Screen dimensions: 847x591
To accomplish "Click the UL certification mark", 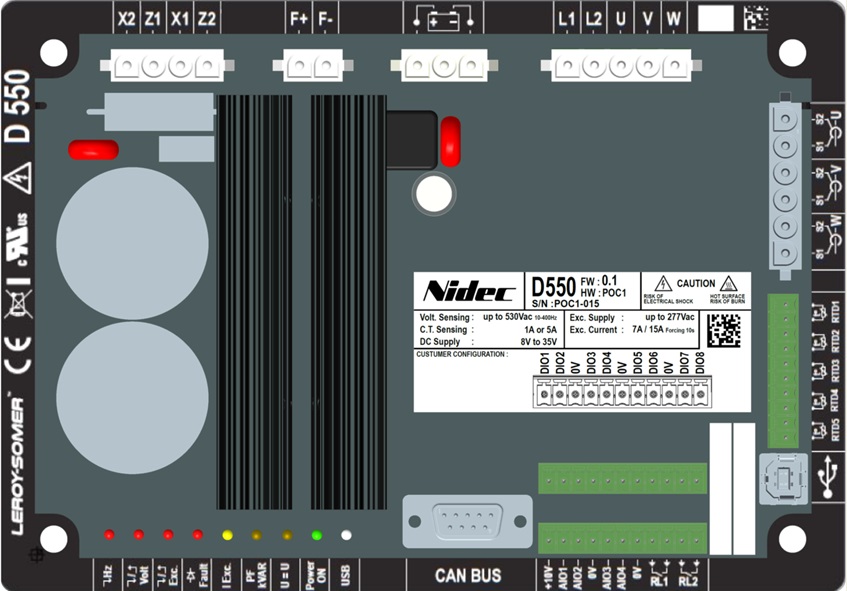I will click(x=18, y=240).
